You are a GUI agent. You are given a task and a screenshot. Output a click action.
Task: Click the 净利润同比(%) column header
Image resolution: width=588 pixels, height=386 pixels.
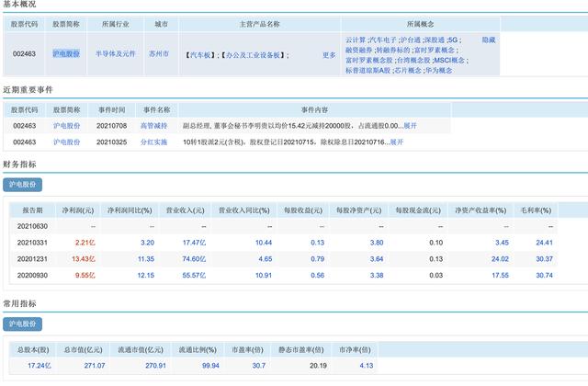130,210
